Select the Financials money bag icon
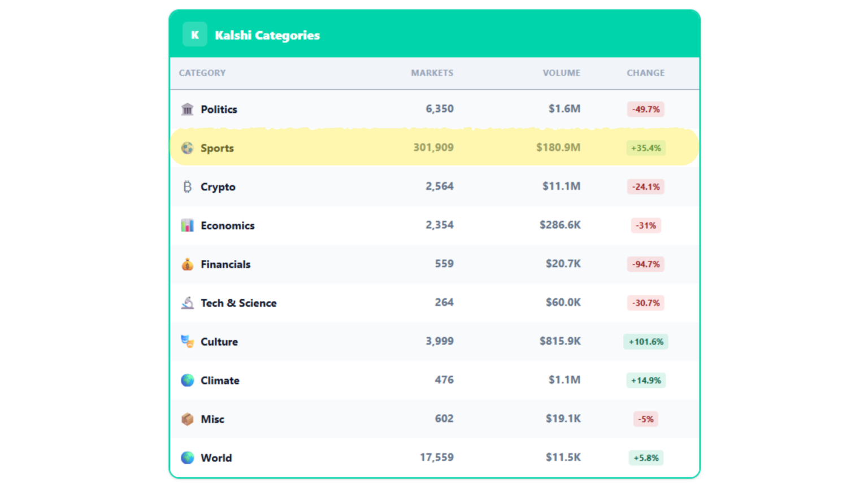This screenshot has height=488, width=868. [x=187, y=263]
